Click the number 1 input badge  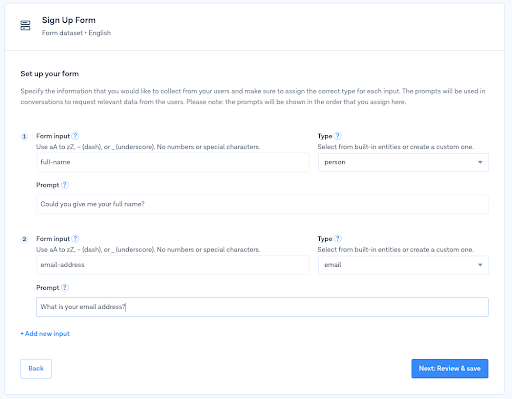pyautogui.click(x=24, y=136)
